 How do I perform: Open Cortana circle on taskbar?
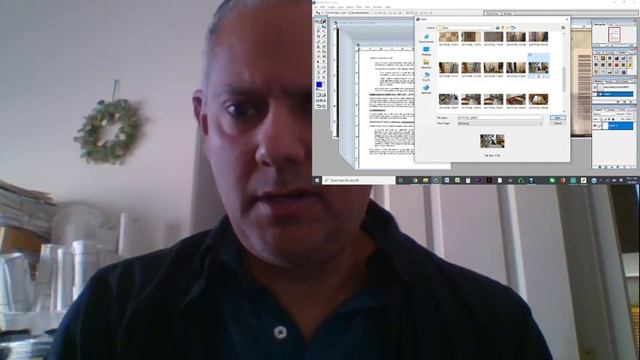click(x=401, y=180)
